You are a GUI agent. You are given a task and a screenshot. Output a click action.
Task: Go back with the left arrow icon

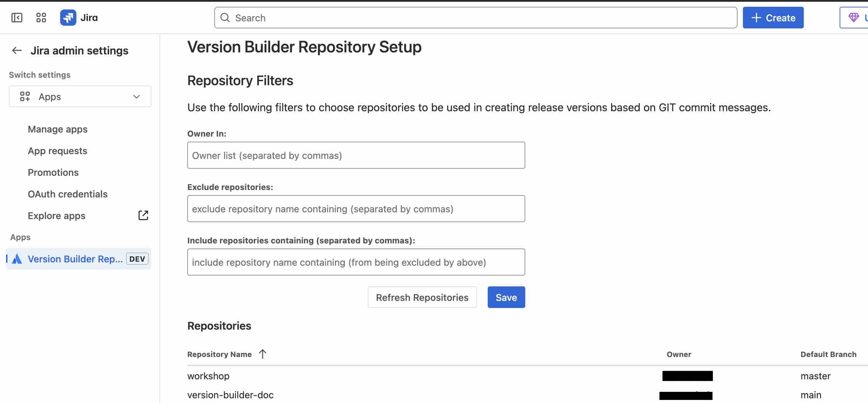17,50
